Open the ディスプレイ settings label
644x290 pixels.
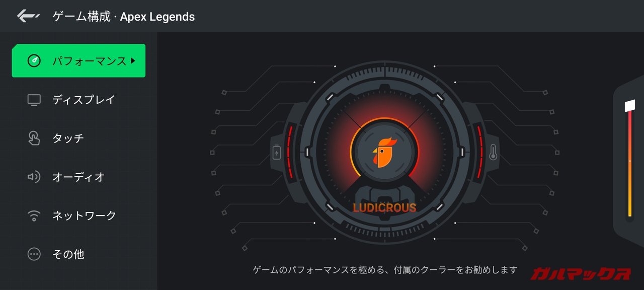(84, 100)
